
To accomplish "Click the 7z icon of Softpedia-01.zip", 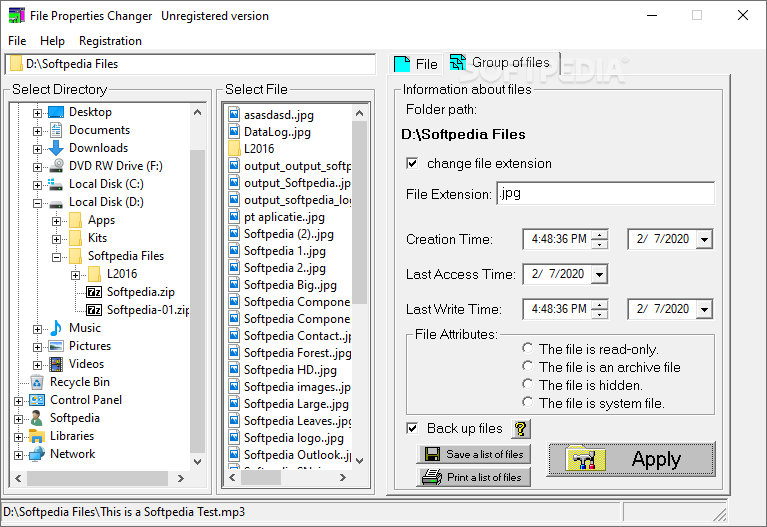I will (x=94, y=310).
